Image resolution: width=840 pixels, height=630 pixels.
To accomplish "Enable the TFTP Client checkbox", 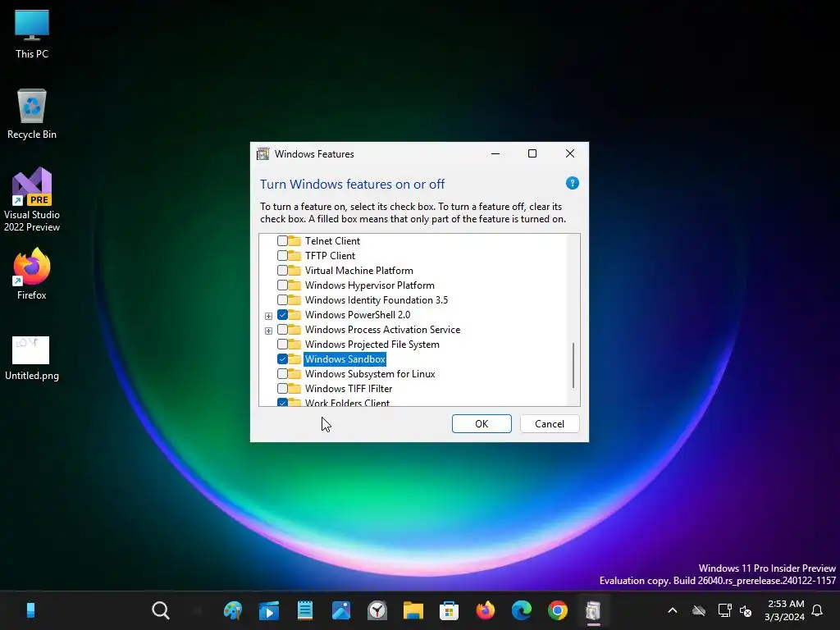I will tap(282, 256).
